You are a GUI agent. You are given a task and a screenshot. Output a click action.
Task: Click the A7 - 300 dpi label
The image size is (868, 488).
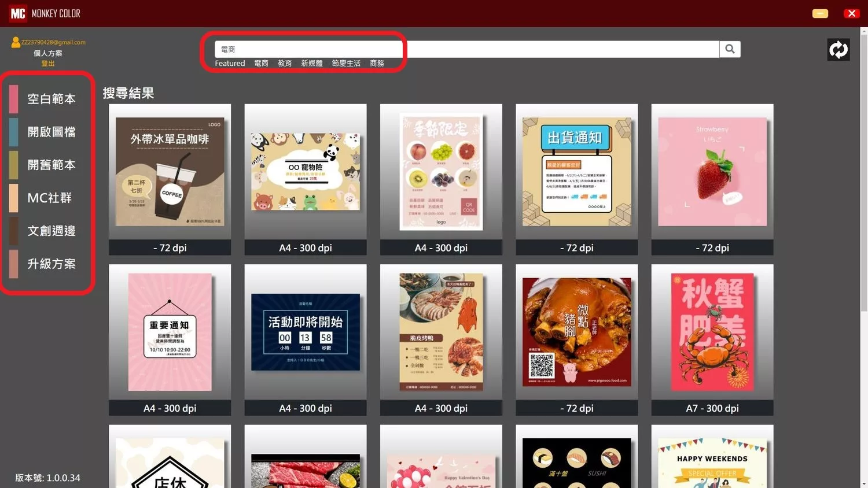point(712,408)
